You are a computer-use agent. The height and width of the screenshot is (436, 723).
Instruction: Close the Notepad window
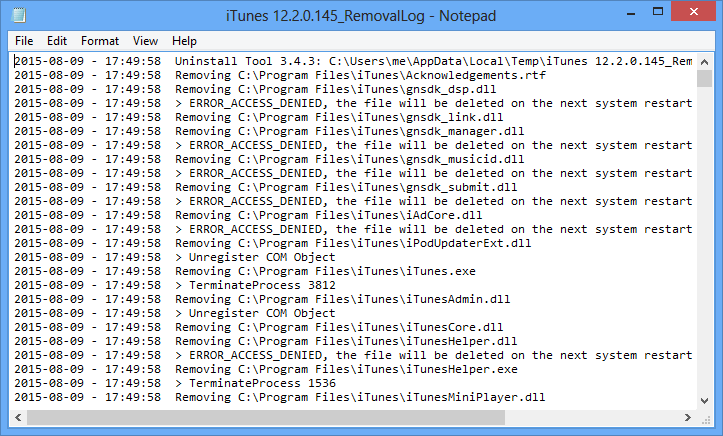tap(693, 12)
